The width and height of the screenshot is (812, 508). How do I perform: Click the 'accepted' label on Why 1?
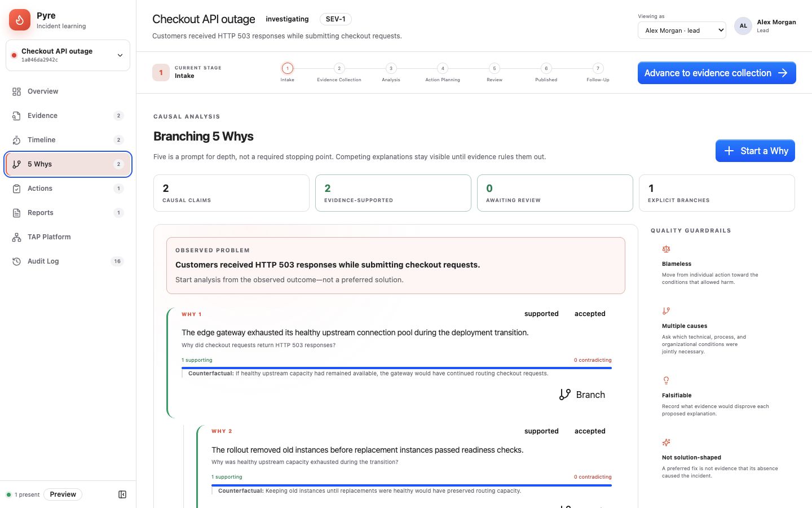point(590,314)
